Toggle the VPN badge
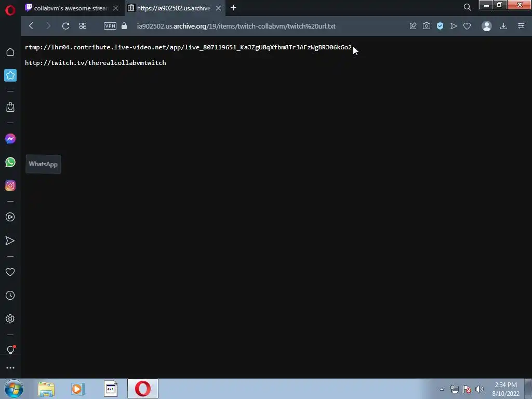This screenshot has width=532, height=399. (x=110, y=26)
